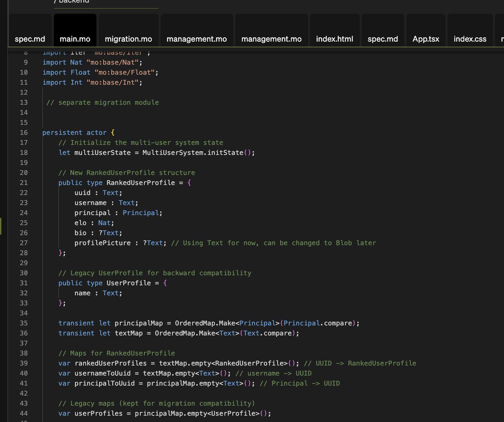The image size is (504, 422).
Task: Click the import Int "mo:base/Int" line
Action: [x=92, y=82]
